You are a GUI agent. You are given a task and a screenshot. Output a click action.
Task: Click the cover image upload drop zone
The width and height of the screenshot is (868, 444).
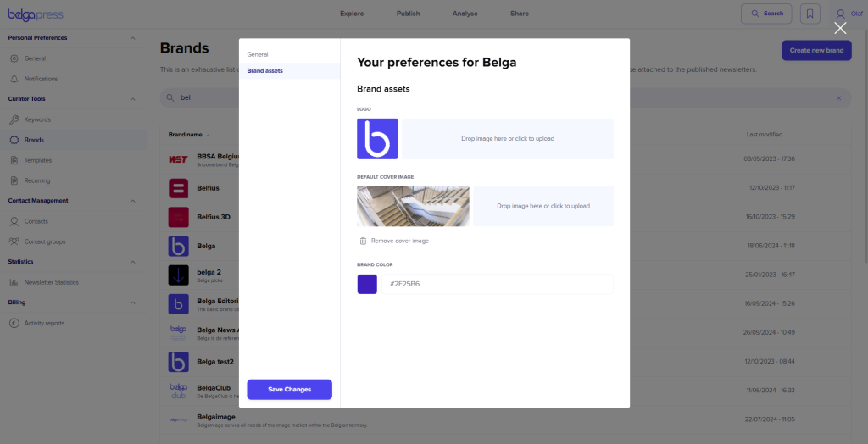(x=543, y=206)
